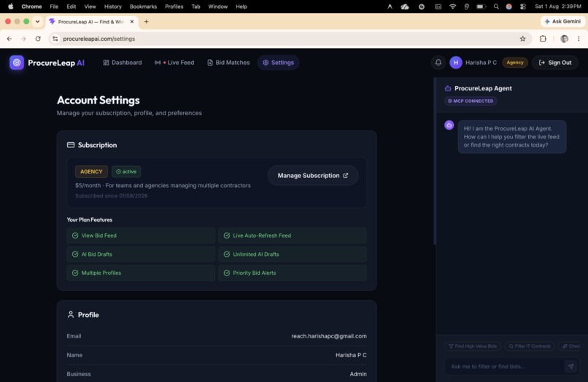Click the email reach.harishapc@gmail.com
The image size is (588, 382).
pyautogui.click(x=329, y=336)
